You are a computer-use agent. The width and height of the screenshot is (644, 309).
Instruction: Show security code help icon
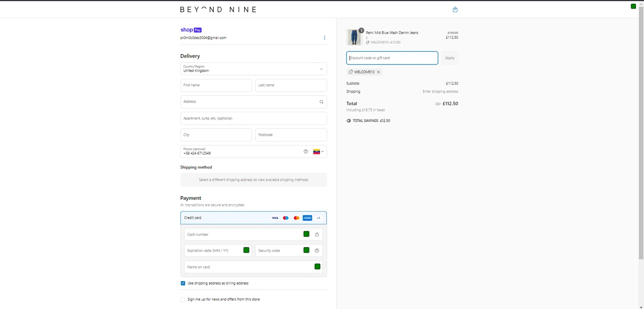317,251
